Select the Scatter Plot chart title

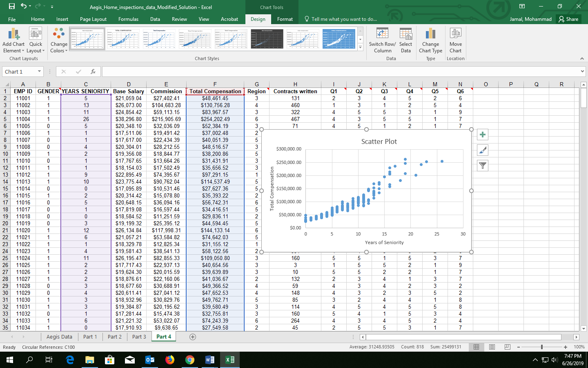click(x=379, y=141)
